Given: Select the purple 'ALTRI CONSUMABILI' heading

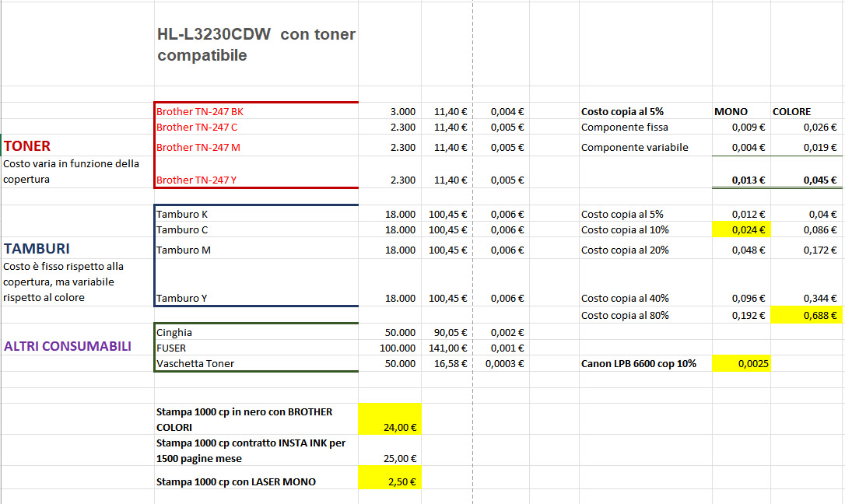Looking at the screenshot, I should tap(78, 346).
